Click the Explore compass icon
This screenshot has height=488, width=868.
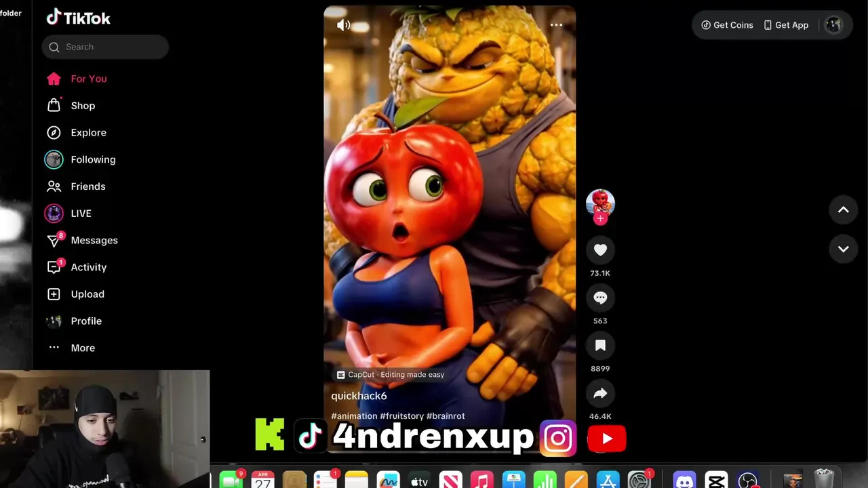click(x=54, y=133)
